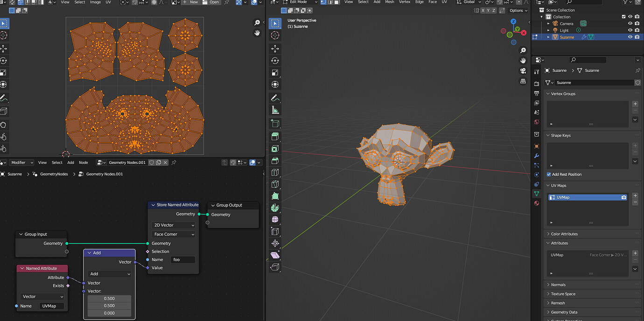Expand the Camera item in outliner

point(549,23)
